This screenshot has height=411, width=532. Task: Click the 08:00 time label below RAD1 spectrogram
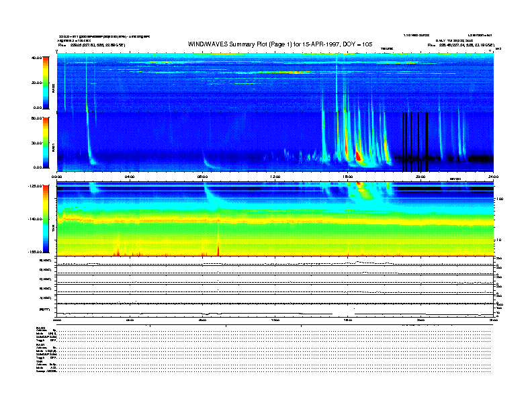[202, 177]
